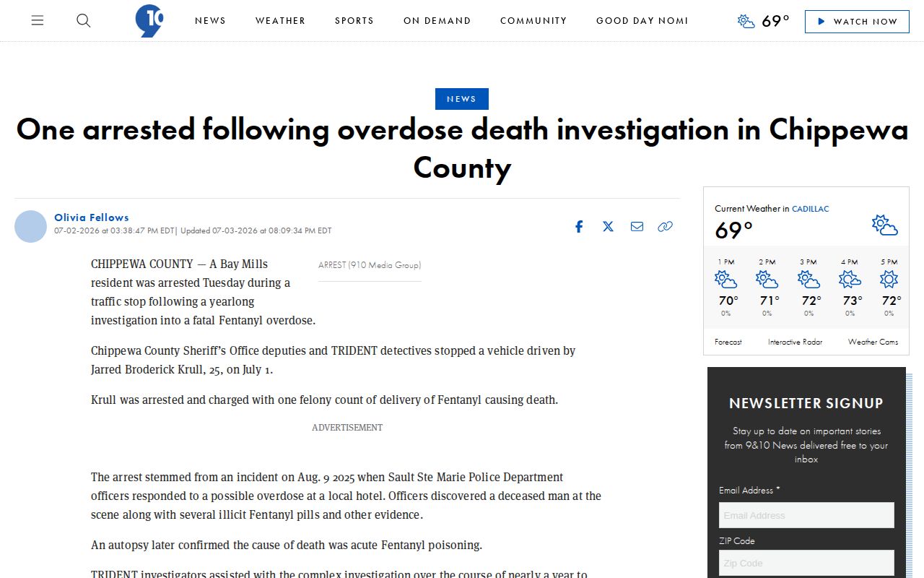Image resolution: width=924 pixels, height=578 pixels.
Task: Click the 3 PM forecast icon
Action: (808, 280)
